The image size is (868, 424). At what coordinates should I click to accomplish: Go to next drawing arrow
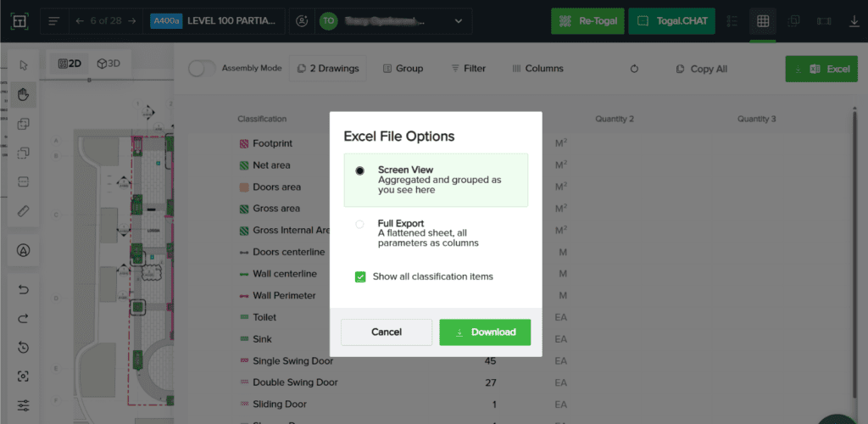[131, 21]
